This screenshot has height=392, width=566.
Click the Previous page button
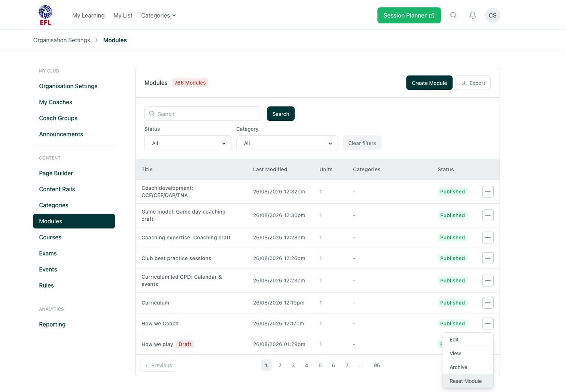click(158, 365)
